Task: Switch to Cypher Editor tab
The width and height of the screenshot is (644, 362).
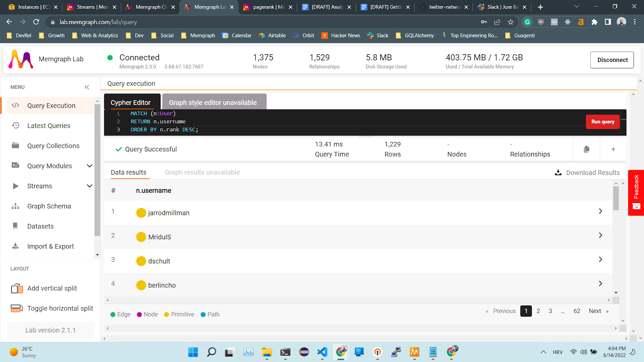Action: point(132,102)
